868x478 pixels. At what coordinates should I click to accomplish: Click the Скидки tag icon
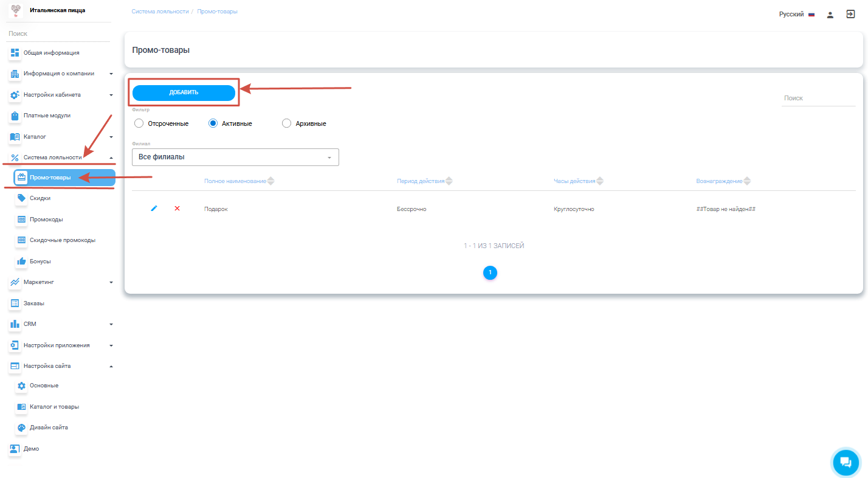(22, 198)
